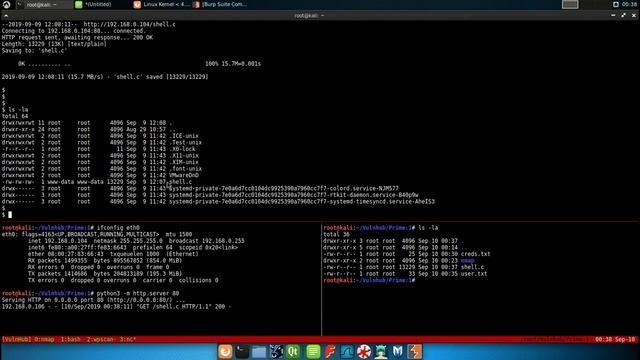Open the red asterisk CherryTree icon in dock
Viewport: 640px width, 360px height.
(x=364, y=351)
